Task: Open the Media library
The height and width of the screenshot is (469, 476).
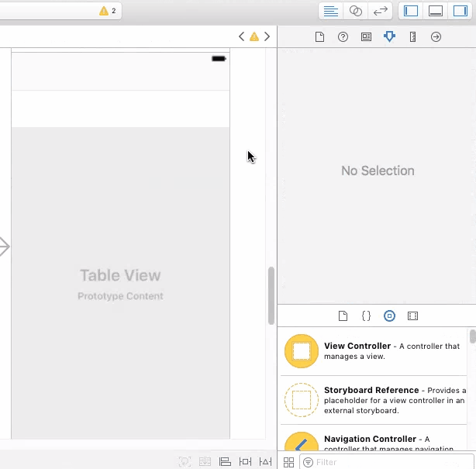Action: tap(412, 316)
